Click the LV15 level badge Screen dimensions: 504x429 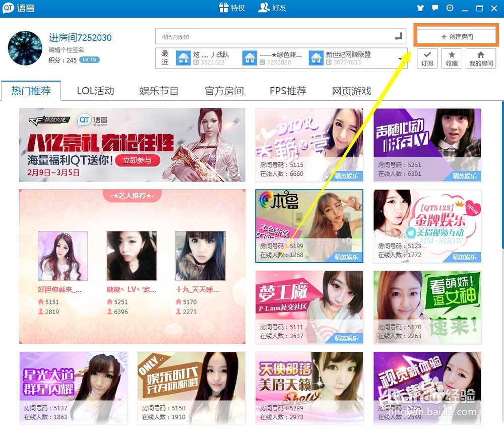click(89, 59)
